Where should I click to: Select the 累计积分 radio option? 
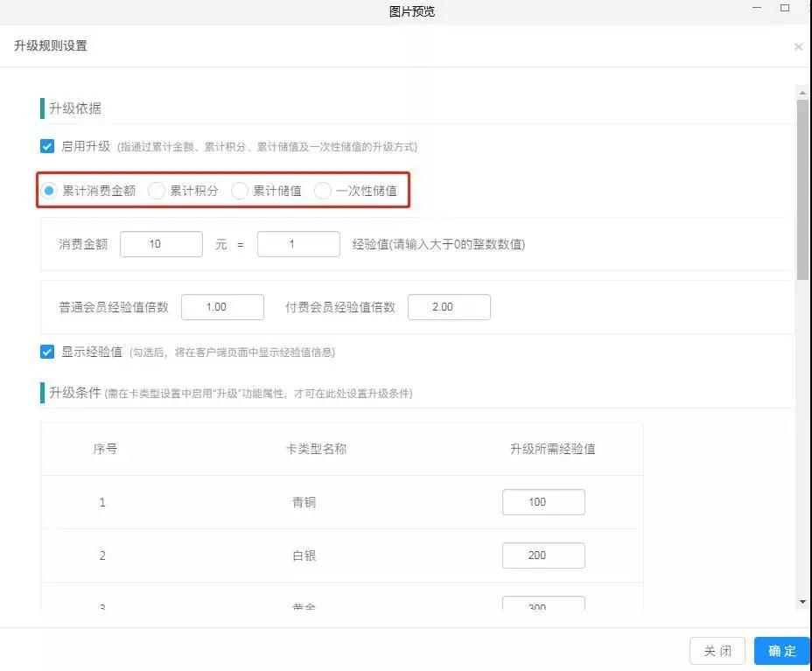click(x=157, y=191)
